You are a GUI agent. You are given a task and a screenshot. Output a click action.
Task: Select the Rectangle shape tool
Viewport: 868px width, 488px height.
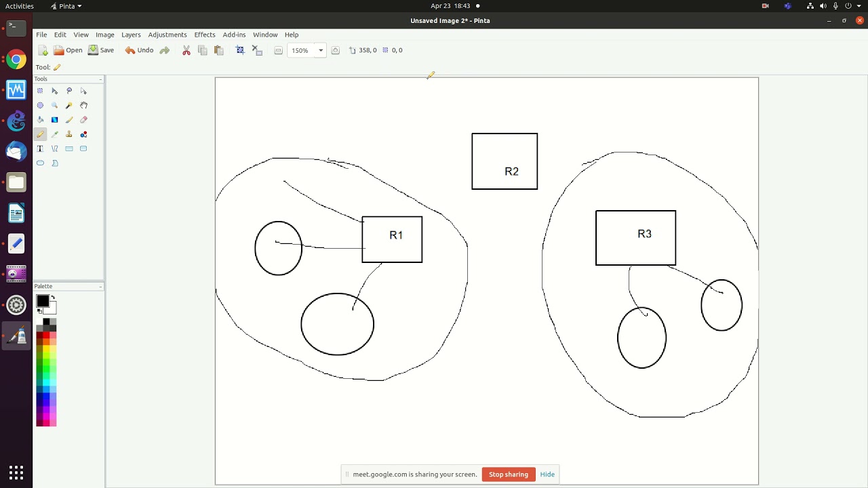69,148
